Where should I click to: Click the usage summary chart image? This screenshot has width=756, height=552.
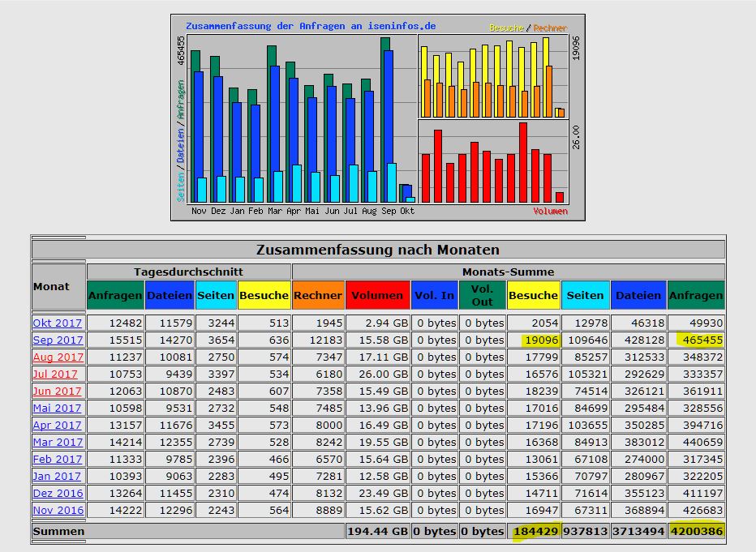pyautogui.click(x=378, y=118)
